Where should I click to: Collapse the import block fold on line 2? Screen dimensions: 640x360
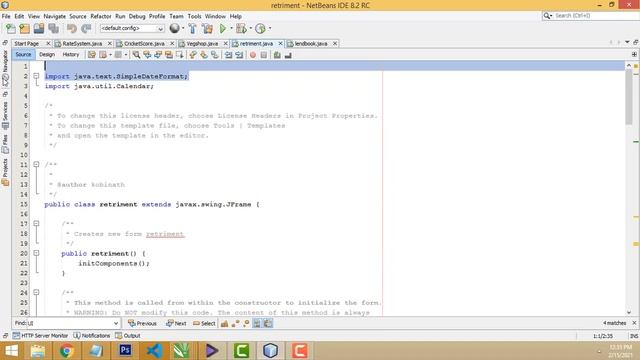click(x=36, y=76)
